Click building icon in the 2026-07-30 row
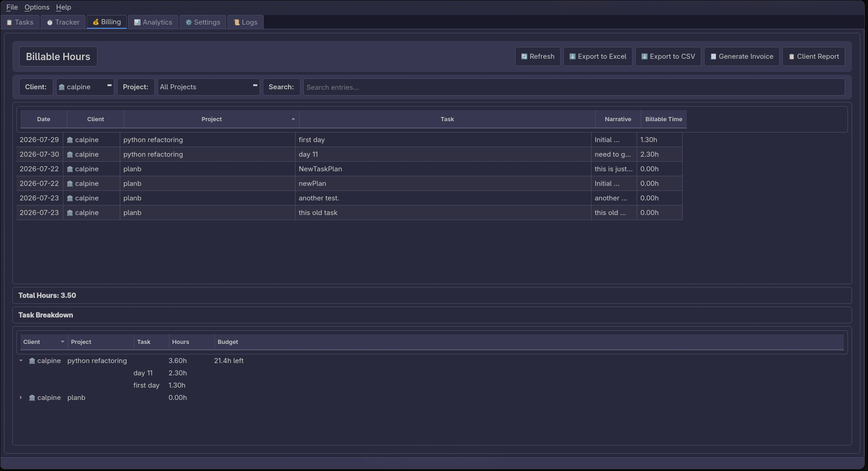This screenshot has width=868, height=471. (70, 155)
